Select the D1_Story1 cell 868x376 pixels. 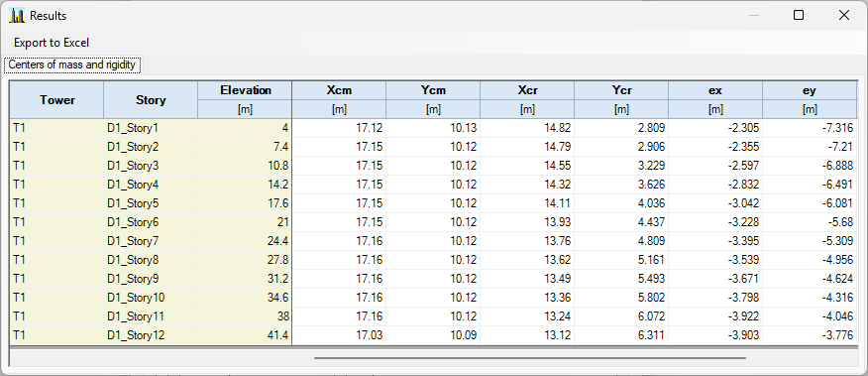(151, 128)
